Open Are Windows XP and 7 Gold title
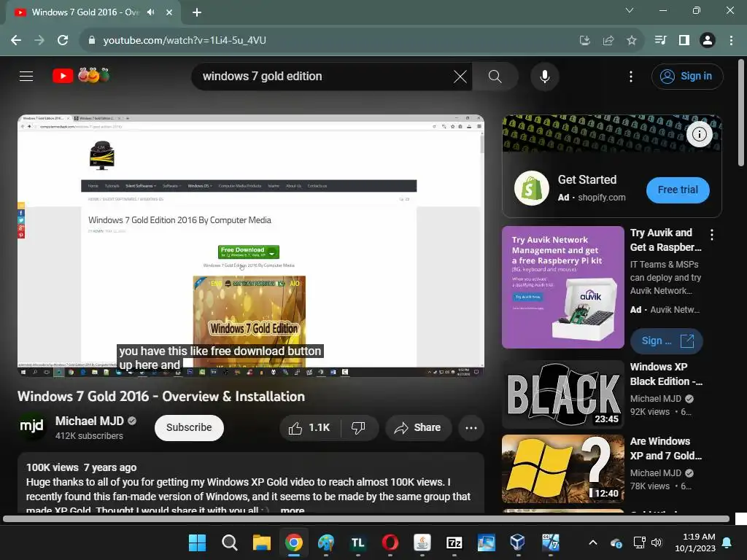The image size is (747, 560). pos(666,448)
